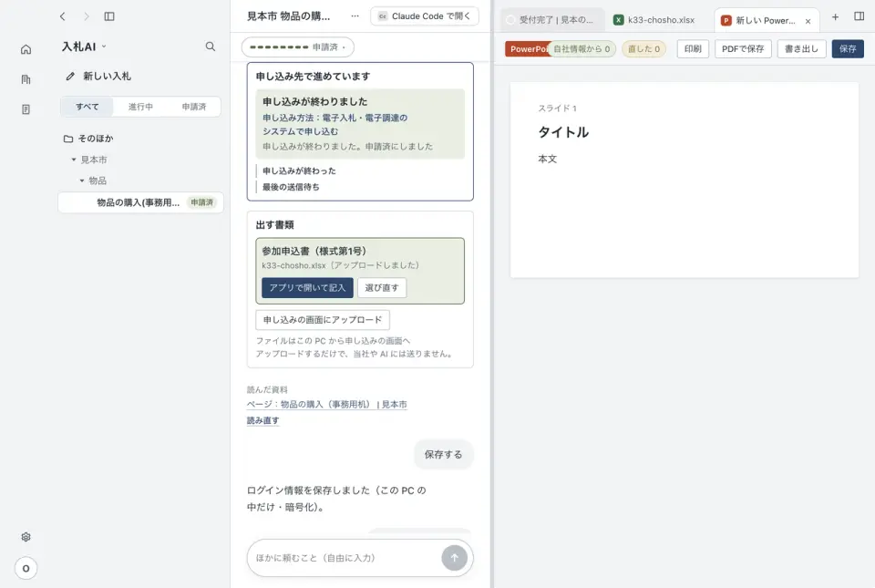
Task: Open the 申請済 status dropdown pill
Action: 298,47
